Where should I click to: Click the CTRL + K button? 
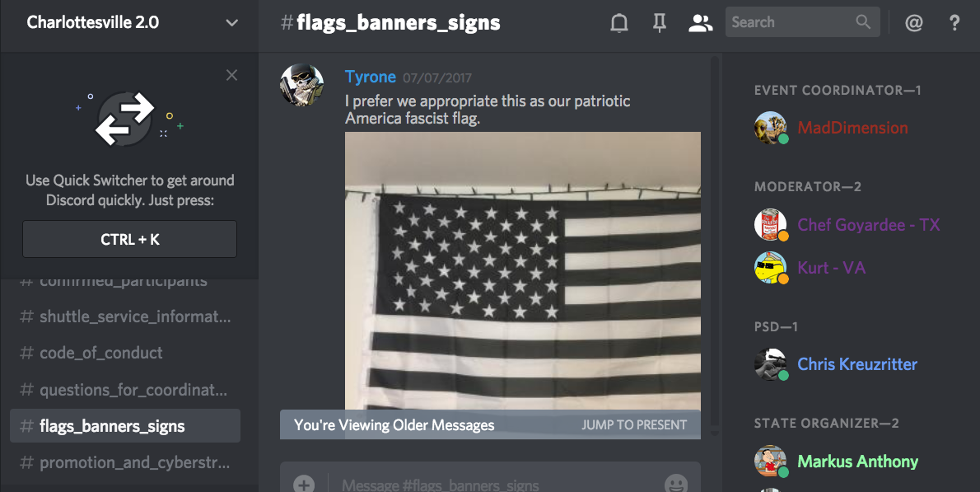[x=129, y=239]
